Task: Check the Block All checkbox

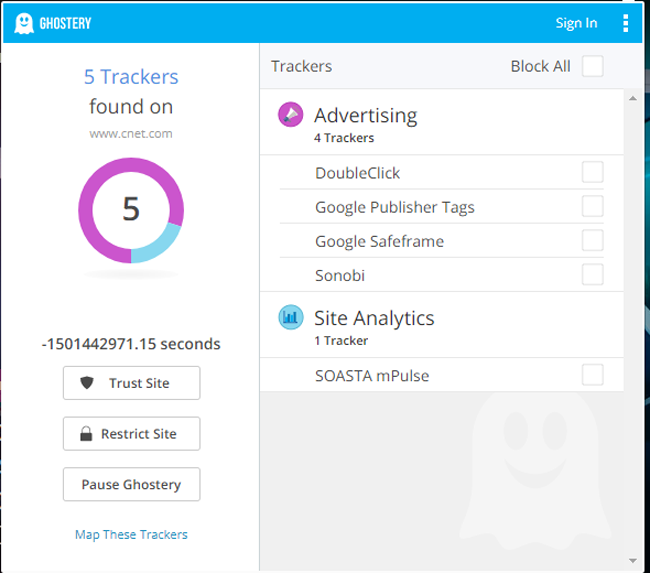Action: click(593, 67)
